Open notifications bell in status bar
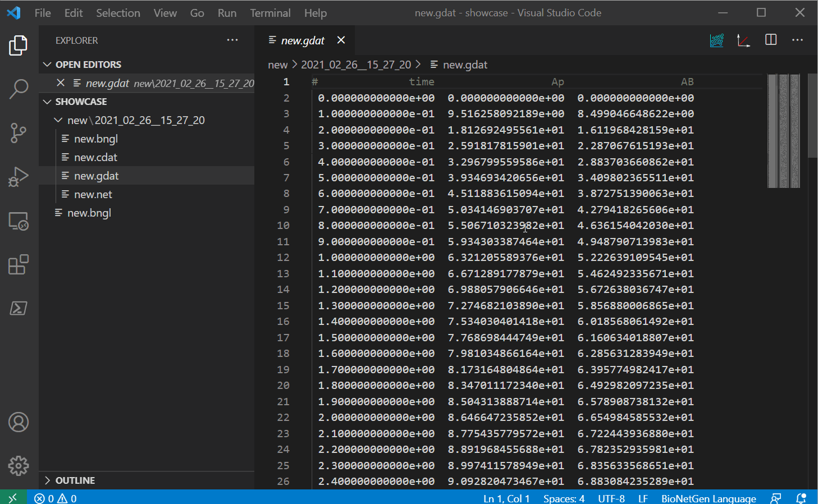The width and height of the screenshot is (818, 504). [x=801, y=498]
